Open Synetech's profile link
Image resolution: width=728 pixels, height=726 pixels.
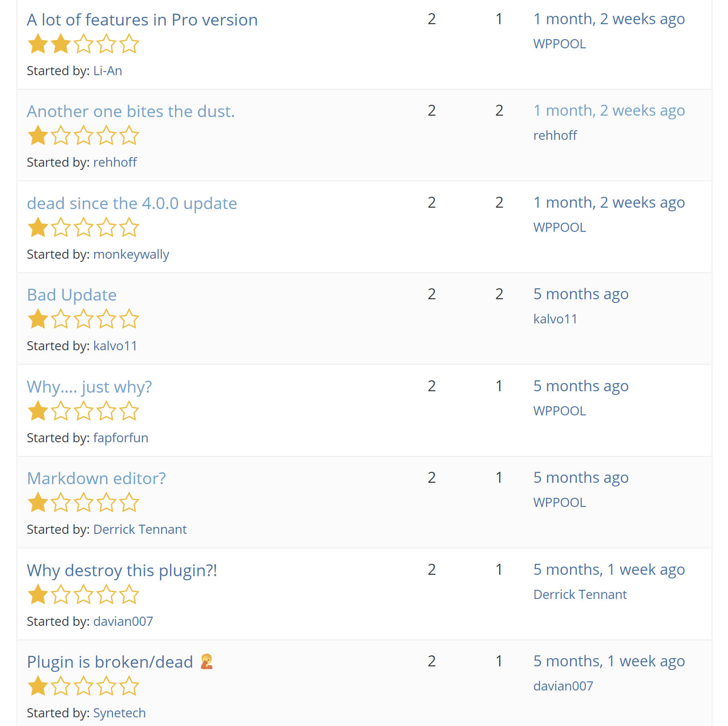click(119, 713)
